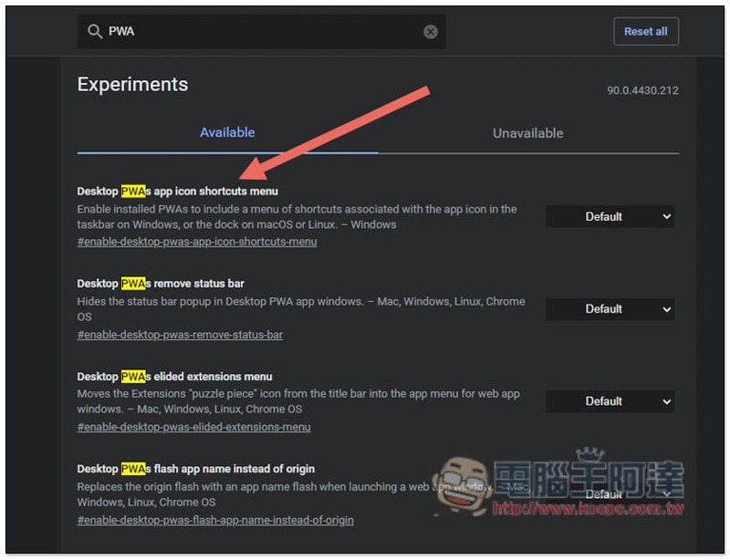This screenshot has width=730, height=560.
Task: Open the Unavailable tab
Action: click(x=527, y=133)
